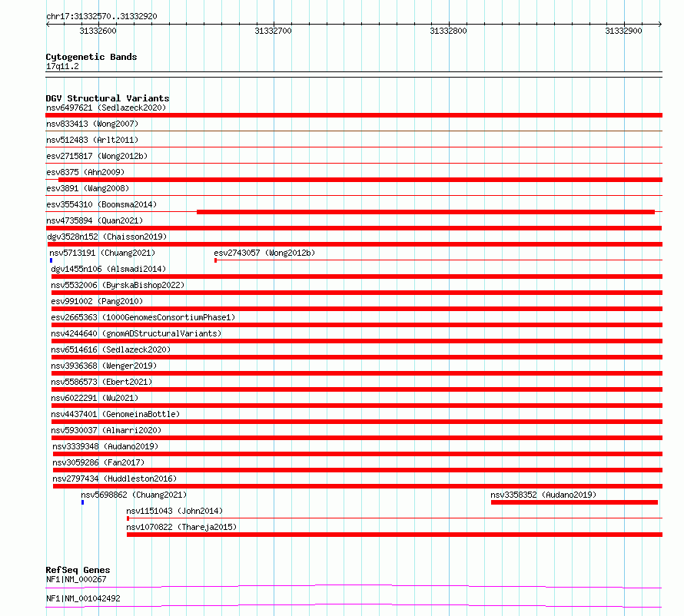Open nsv6514616 (Sedlazeck2020) variant

point(111,349)
